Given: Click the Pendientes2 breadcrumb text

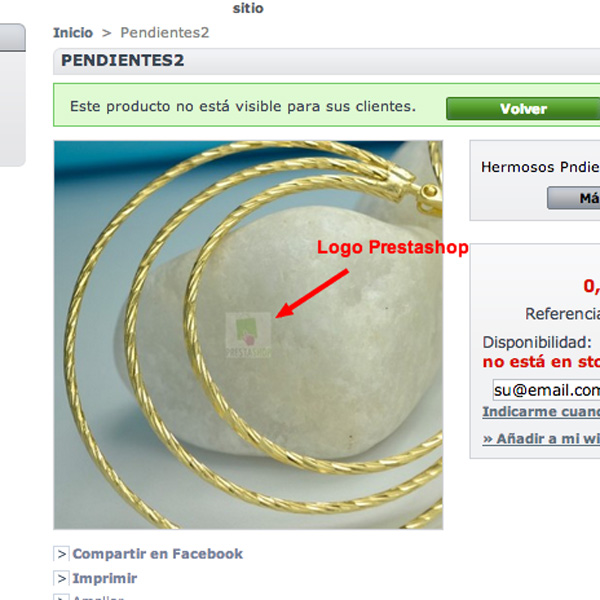Looking at the screenshot, I should [165, 33].
